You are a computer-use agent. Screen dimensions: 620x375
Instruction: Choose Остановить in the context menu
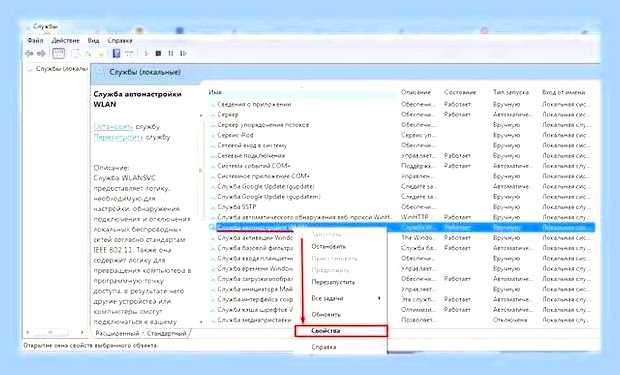coord(329,246)
